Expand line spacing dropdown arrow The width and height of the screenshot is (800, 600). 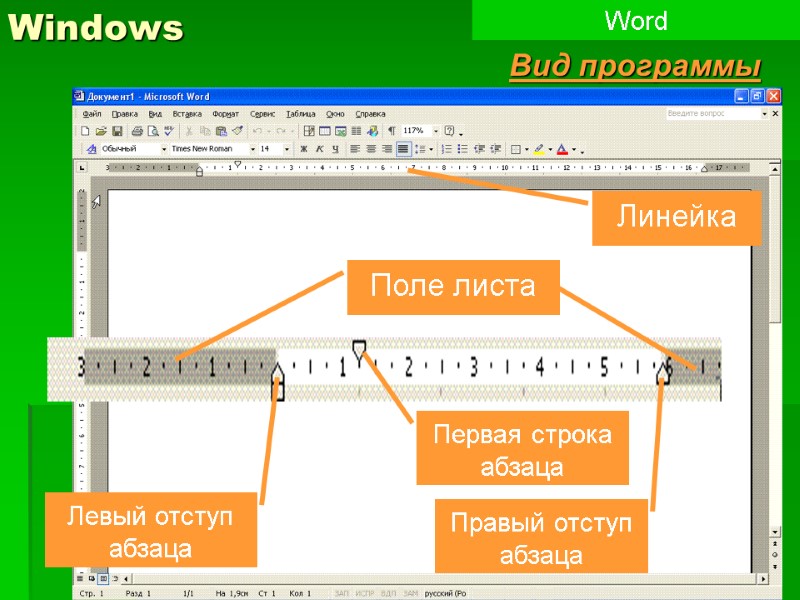[431, 149]
